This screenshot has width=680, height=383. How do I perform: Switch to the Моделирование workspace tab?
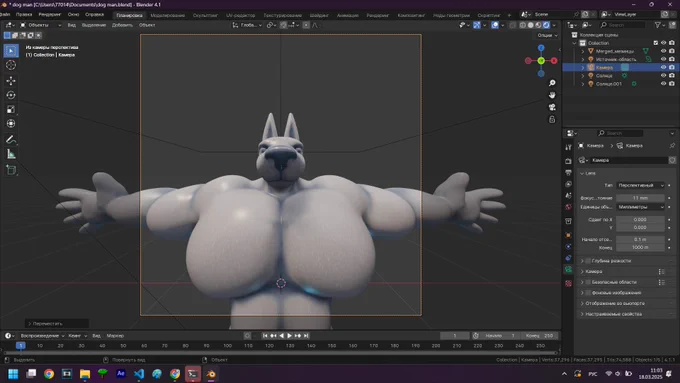[167, 15]
